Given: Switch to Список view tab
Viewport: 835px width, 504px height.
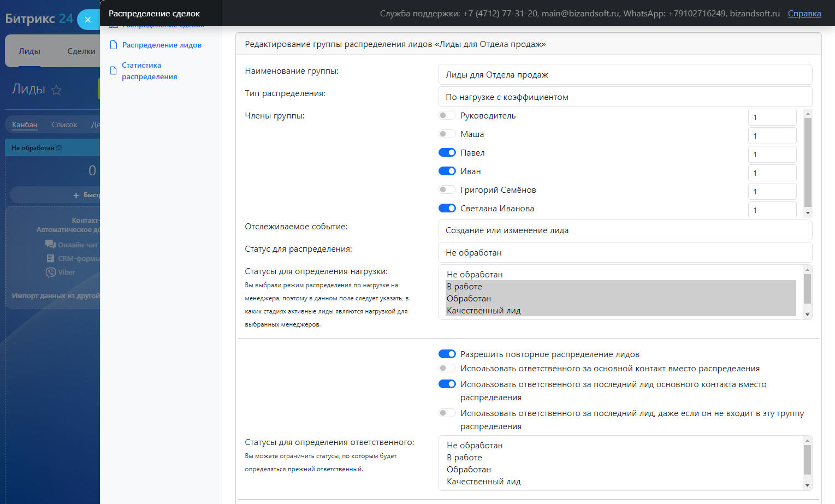Looking at the screenshot, I should pyautogui.click(x=64, y=124).
